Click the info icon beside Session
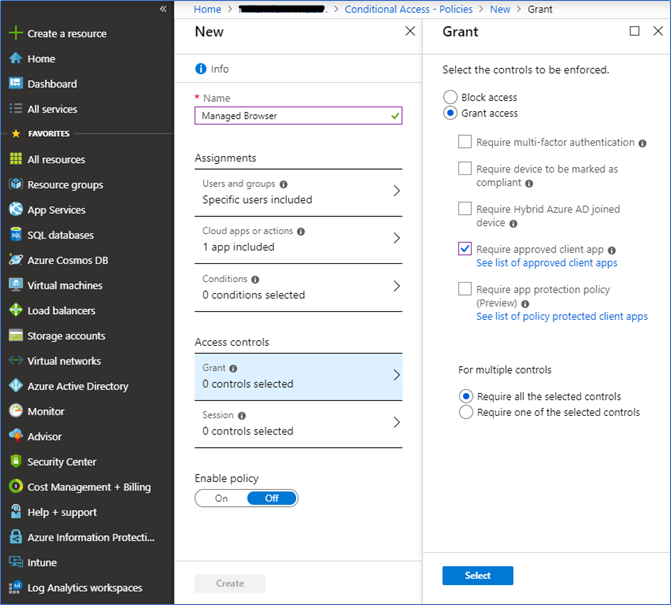Screen dimensions: 671x605 [242, 416]
